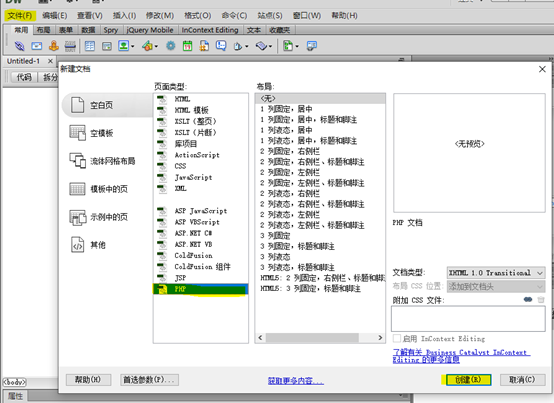Click the Hyperlink insert icon
This screenshot has height=403, width=554.
(x=19, y=46)
